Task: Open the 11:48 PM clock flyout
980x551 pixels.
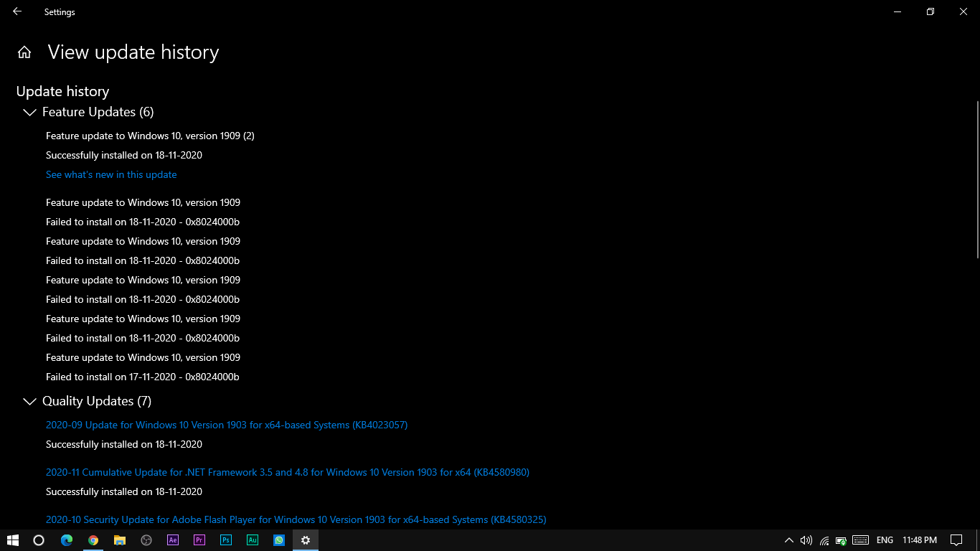Action: point(920,540)
